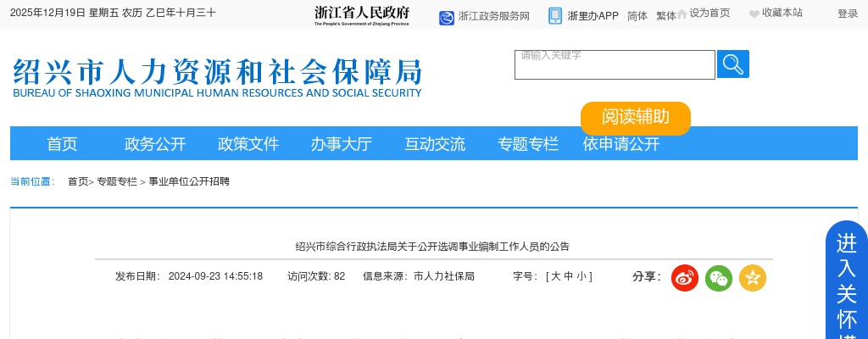The width and height of the screenshot is (868, 339).
Task: Click the magnifier search button
Action: [x=732, y=64]
